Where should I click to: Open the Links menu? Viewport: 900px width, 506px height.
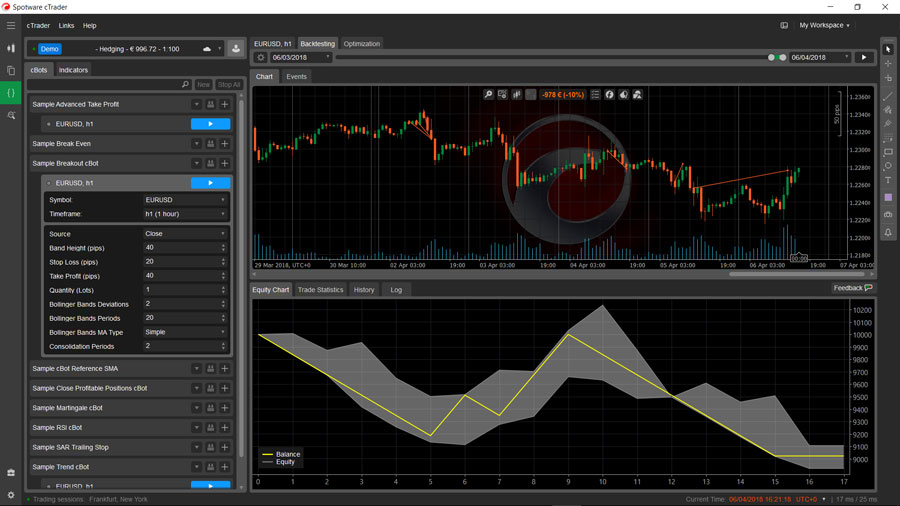[x=66, y=26]
